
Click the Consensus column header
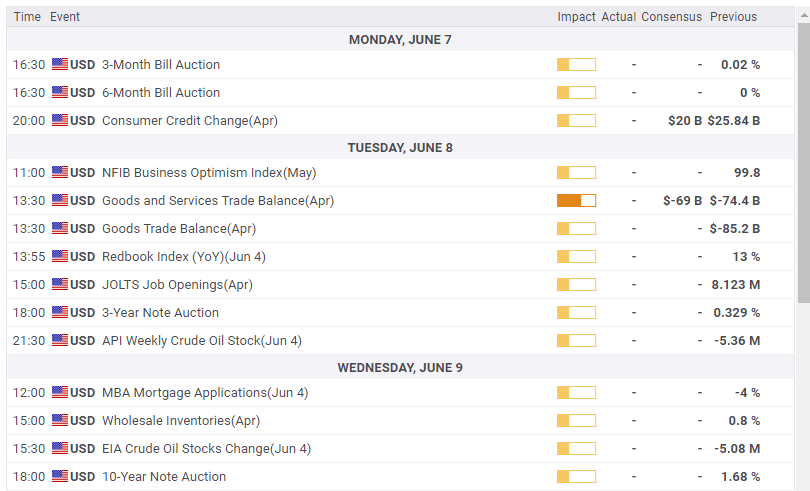point(671,16)
